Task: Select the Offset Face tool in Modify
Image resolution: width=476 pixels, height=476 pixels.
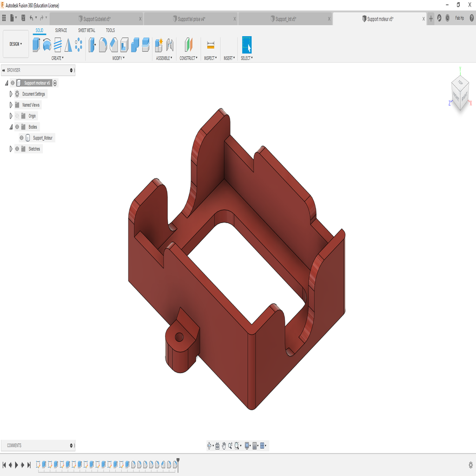Action: (145, 45)
